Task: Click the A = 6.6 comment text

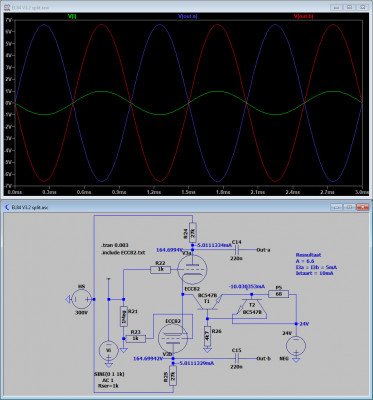Action: coord(305,261)
